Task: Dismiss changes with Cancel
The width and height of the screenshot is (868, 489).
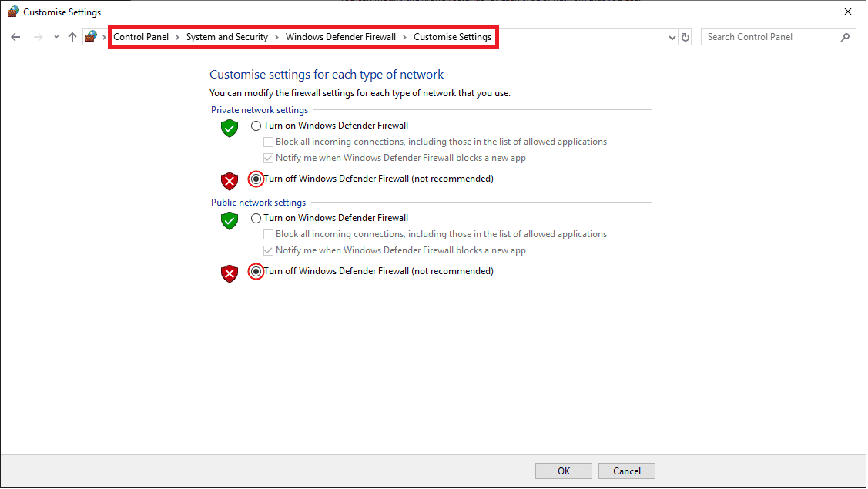Action: 626,471
